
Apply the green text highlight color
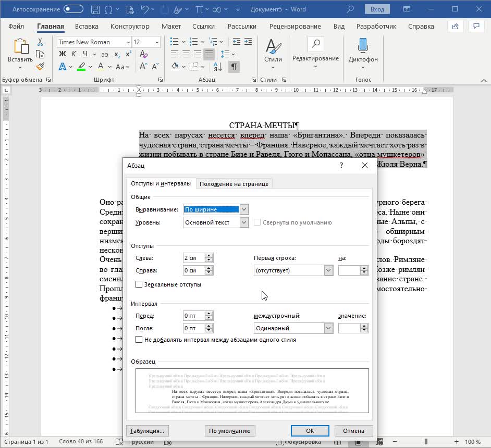pyautogui.click(x=81, y=66)
